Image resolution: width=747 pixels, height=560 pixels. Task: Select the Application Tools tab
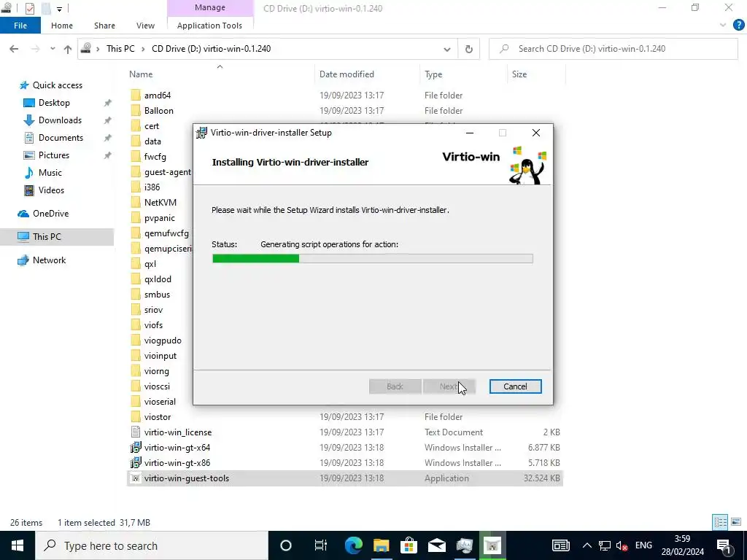(x=209, y=26)
